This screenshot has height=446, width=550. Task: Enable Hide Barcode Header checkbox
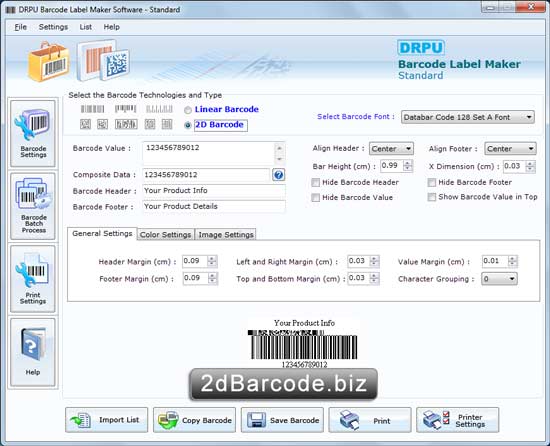pyautogui.click(x=316, y=183)
